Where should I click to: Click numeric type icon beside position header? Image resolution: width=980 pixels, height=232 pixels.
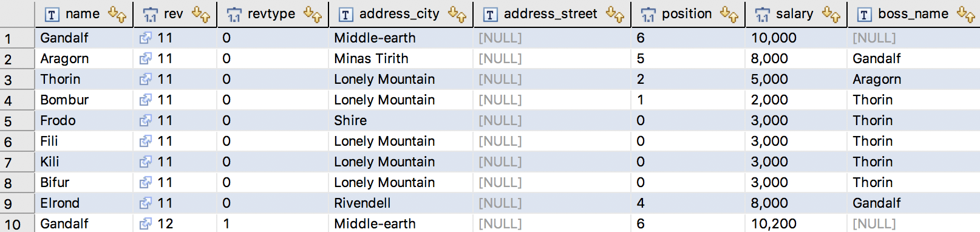[x=648, y=15]
